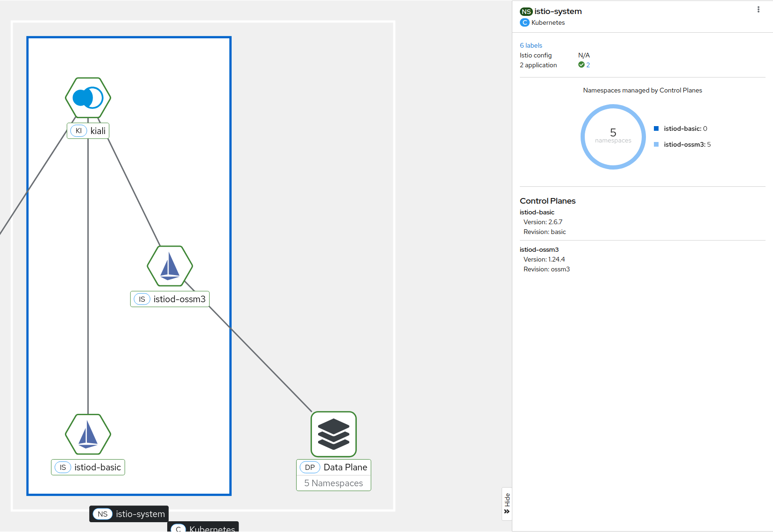Select the istiod-basic sailboat node

point(88,434)
